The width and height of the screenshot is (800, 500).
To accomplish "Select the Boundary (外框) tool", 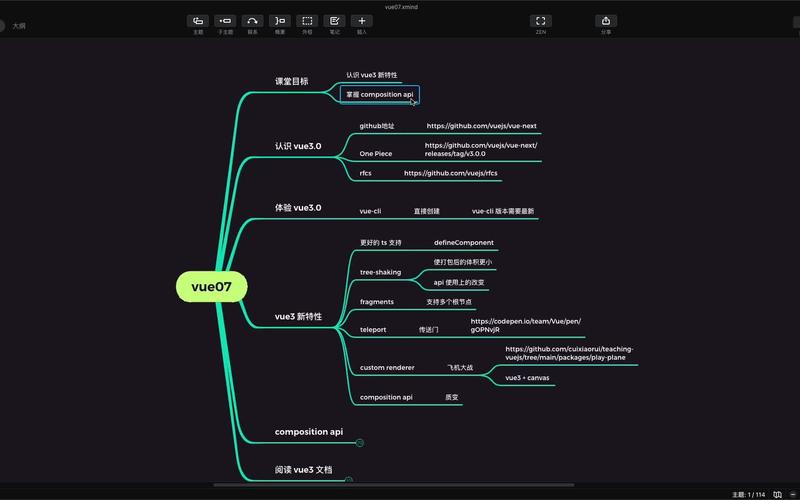I will click(x=307, y=21).
